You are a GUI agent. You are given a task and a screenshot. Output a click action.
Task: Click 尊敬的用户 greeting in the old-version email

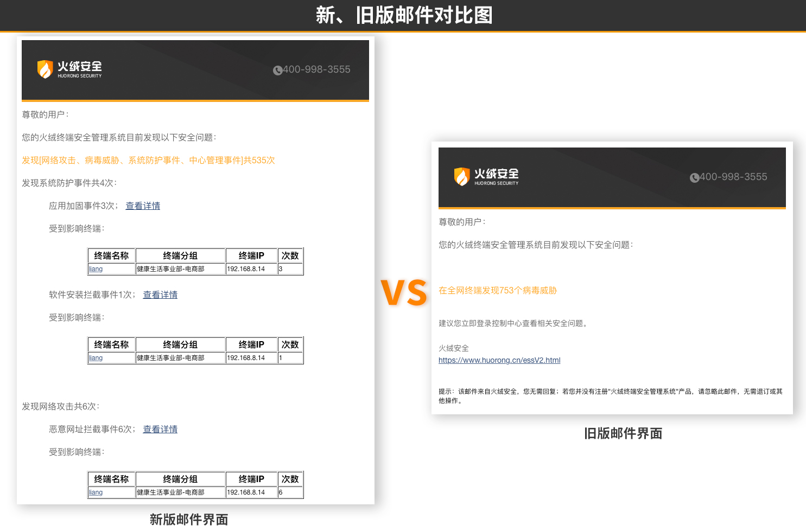(462, 222)
